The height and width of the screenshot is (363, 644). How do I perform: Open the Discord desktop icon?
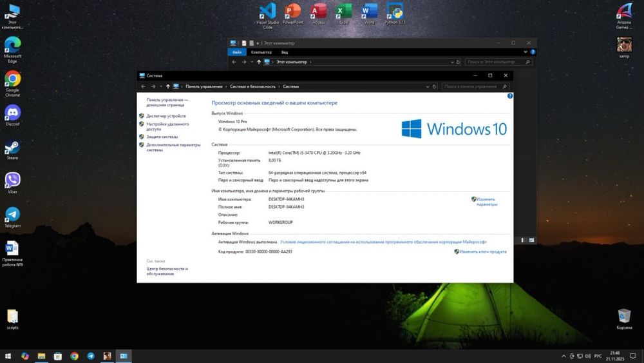12,115
